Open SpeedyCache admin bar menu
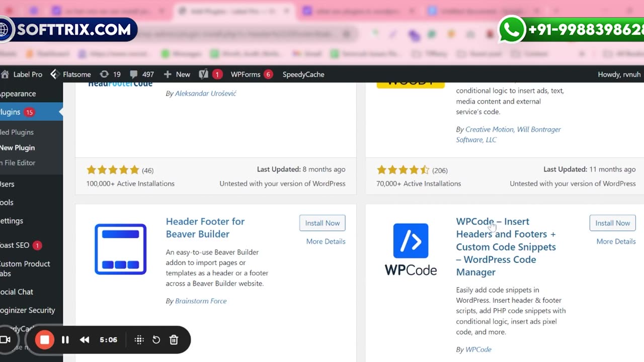The image size is (644, 362). (x=303, y=74)
